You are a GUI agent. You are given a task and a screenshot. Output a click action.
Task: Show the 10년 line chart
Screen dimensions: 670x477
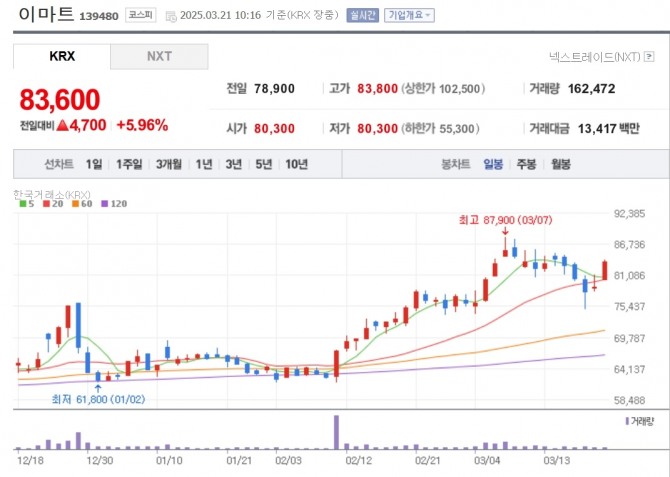(x=296, y=164)
